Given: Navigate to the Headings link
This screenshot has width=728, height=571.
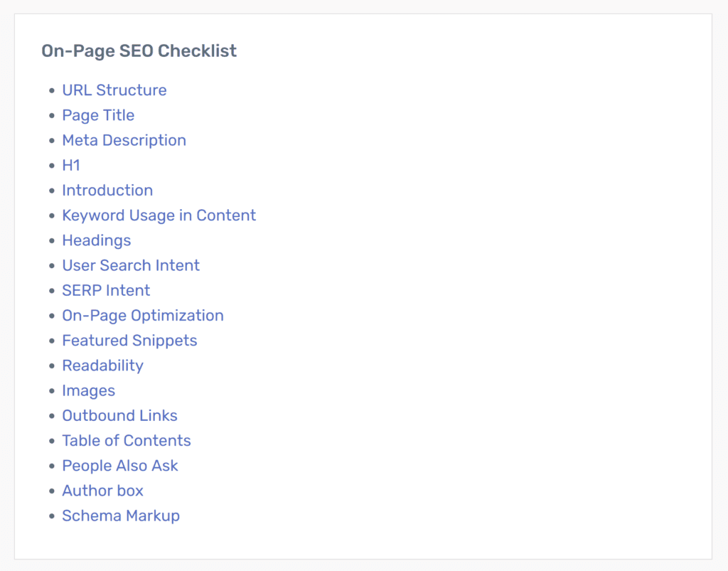Looking at the screenshot, I should pyautogui.click(x=97, y=240).
